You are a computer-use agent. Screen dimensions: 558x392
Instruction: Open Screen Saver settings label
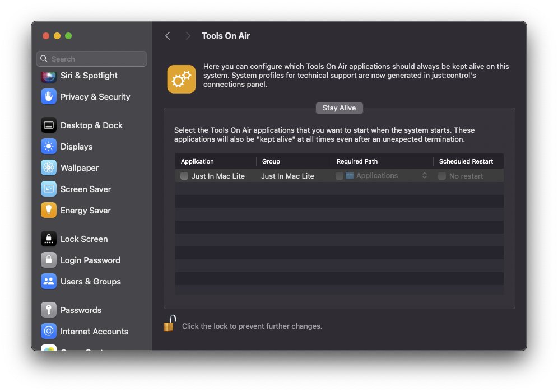pos(86,189)
